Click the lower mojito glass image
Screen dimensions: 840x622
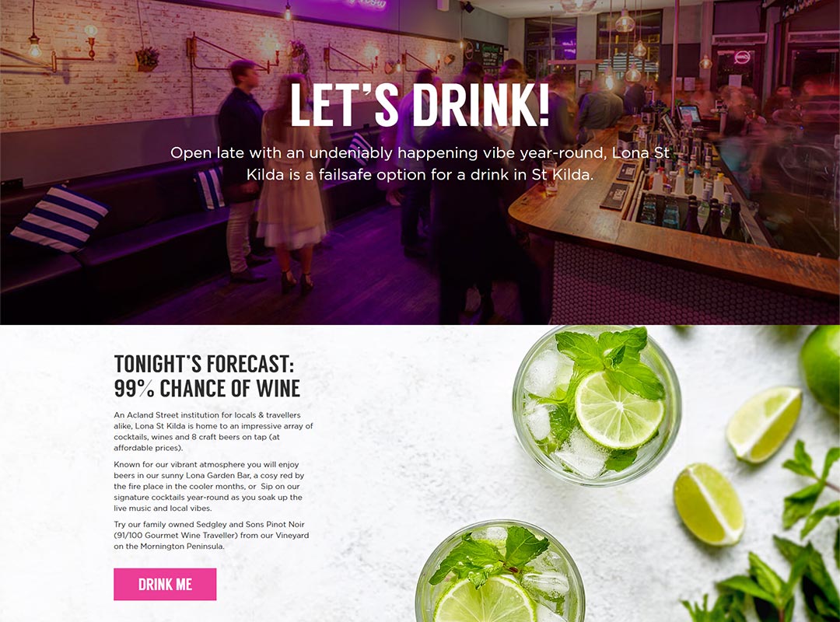(x=499, y=572)
